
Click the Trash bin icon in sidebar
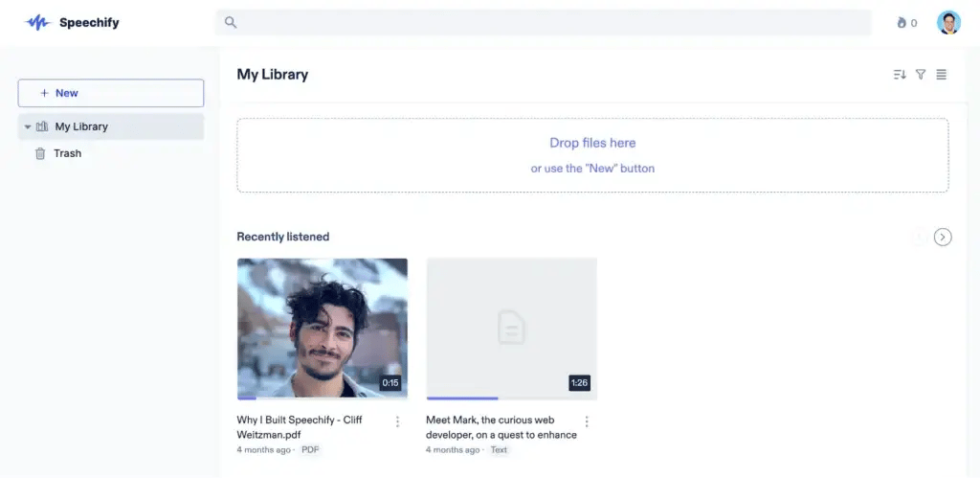coord(40,153)
